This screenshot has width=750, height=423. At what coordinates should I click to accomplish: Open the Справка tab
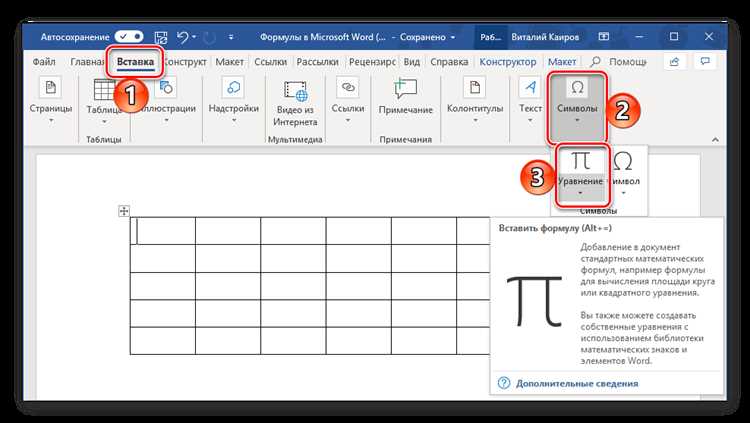click(x=449, y=62)
